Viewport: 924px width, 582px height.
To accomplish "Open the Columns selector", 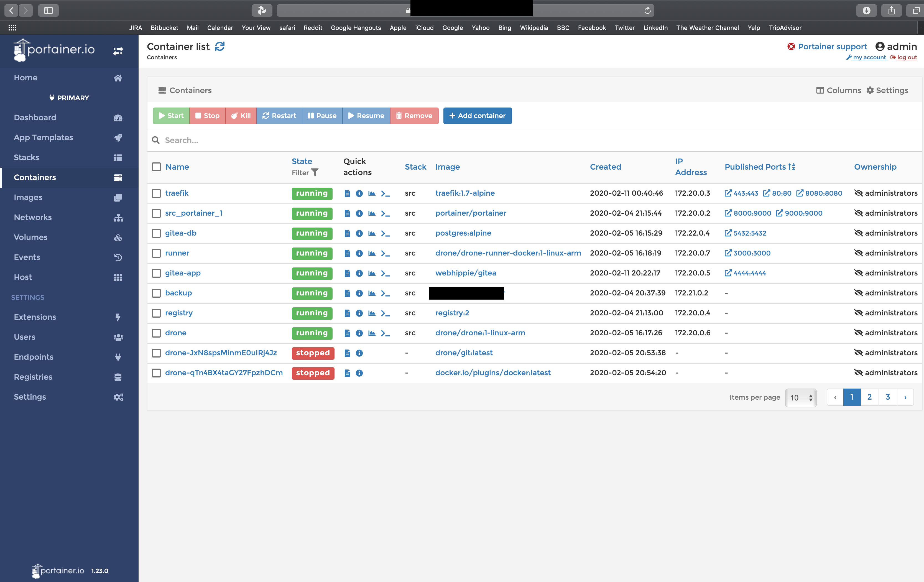I will (x=839, y=91).
